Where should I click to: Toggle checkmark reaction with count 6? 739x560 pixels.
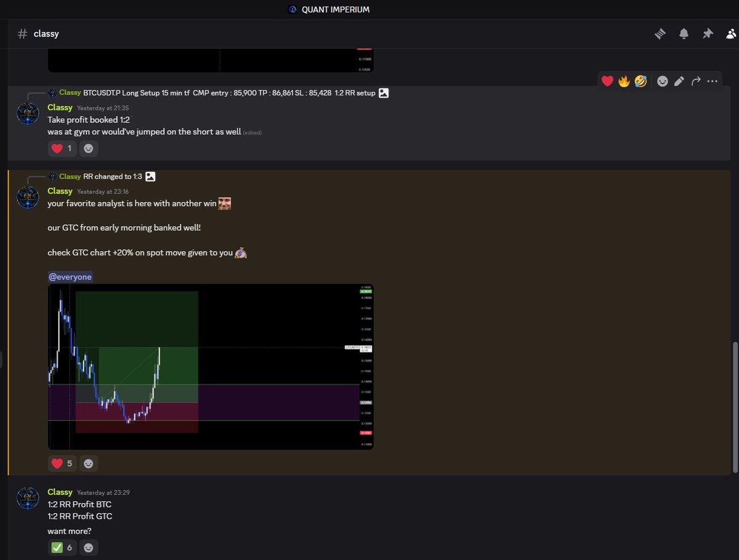tap(62, 547)
